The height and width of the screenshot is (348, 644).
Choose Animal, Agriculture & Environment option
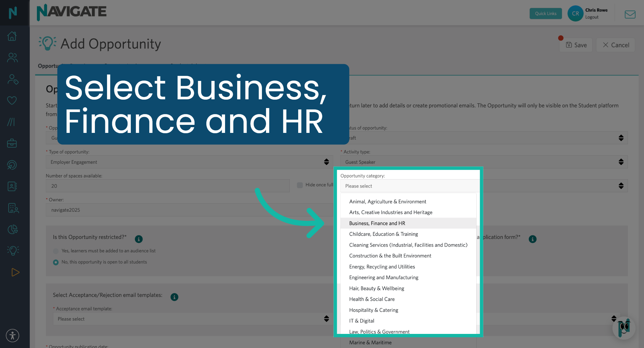408,202
